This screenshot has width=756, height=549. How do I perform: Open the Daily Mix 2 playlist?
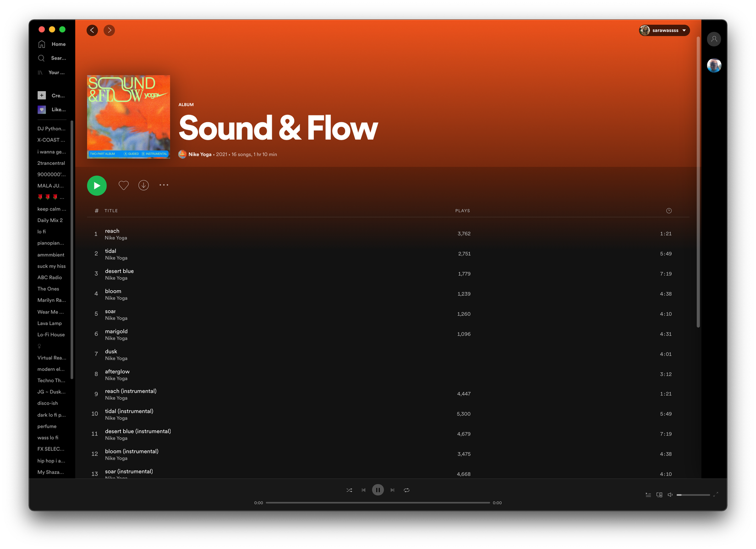tap(50, 220)
